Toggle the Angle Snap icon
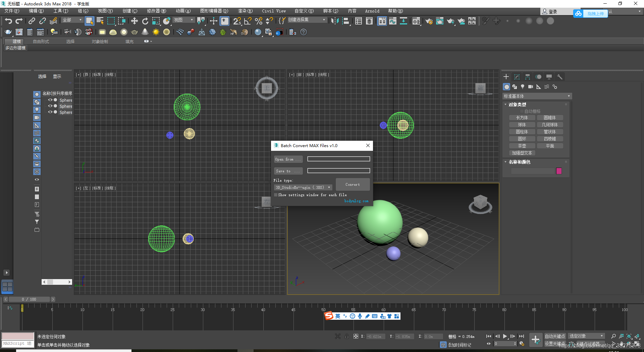This screenshot has width=644, height=352. (x=248, y=21)
